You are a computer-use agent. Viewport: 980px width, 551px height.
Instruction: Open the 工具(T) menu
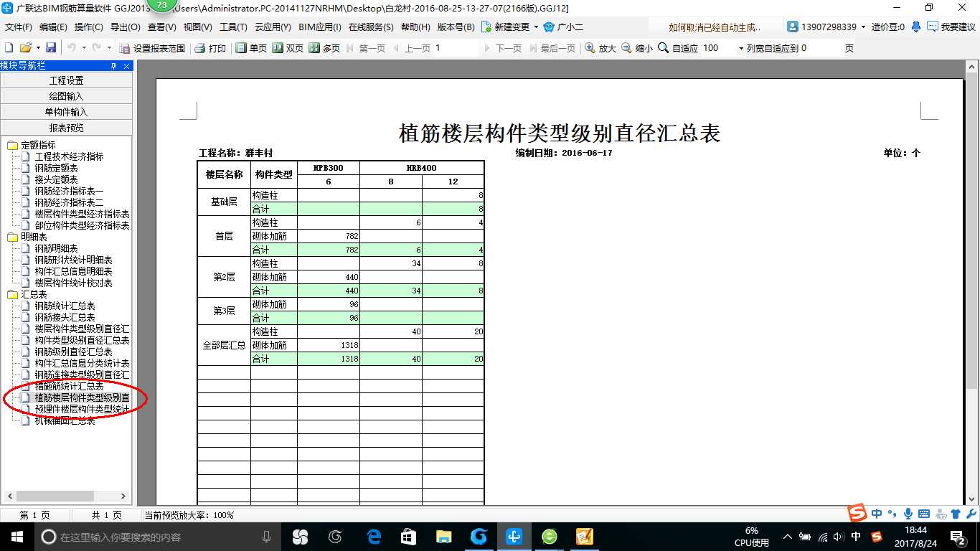[x=233, y=27]
